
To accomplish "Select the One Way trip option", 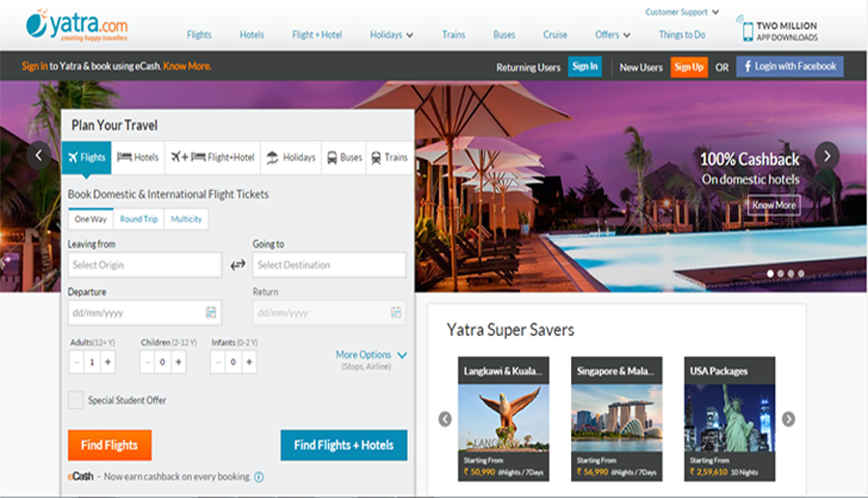I will pos(91,219).
